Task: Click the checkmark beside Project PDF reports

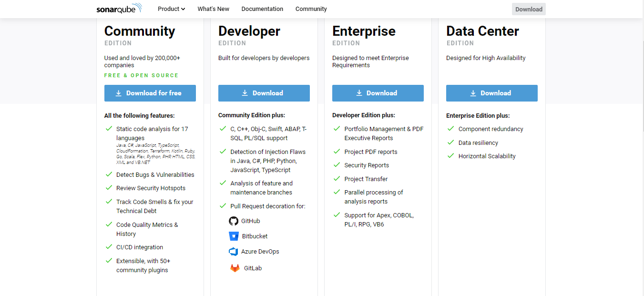Action: pyautogui.click(x=337, y=152)
